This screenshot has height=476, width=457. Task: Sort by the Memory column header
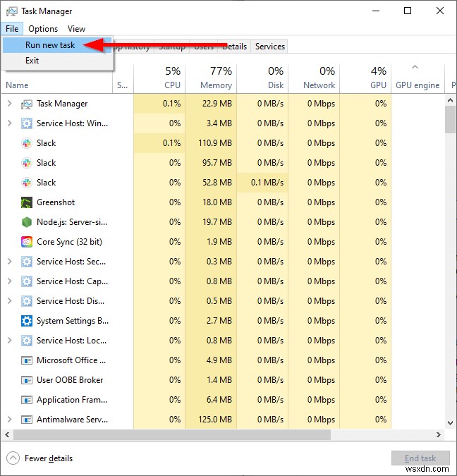click(211, 78)
